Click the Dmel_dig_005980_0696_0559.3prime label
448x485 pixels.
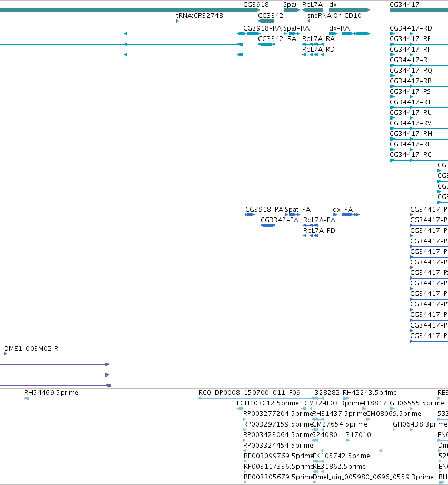click(x=373, y=477)
